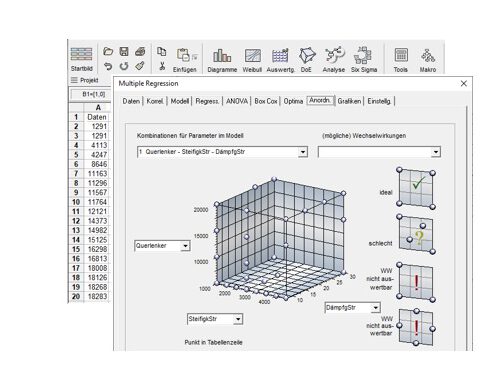Switch to the Grafiken tab

click(x=349, y=101)
